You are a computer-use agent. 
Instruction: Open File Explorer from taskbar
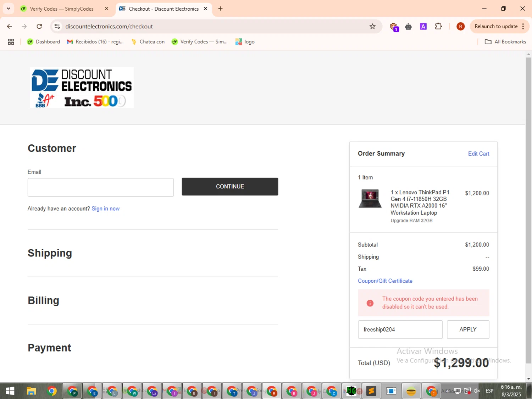pyautogui.click(x=31, y=391)
